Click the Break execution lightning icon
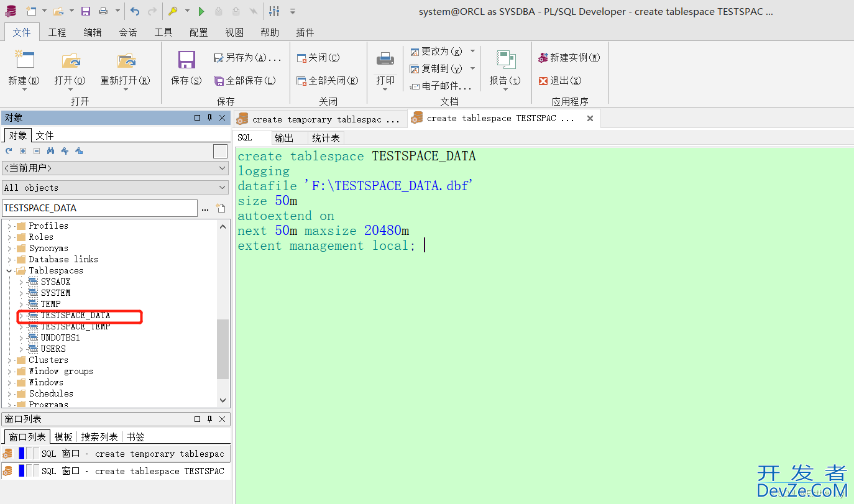 [254, 11]
